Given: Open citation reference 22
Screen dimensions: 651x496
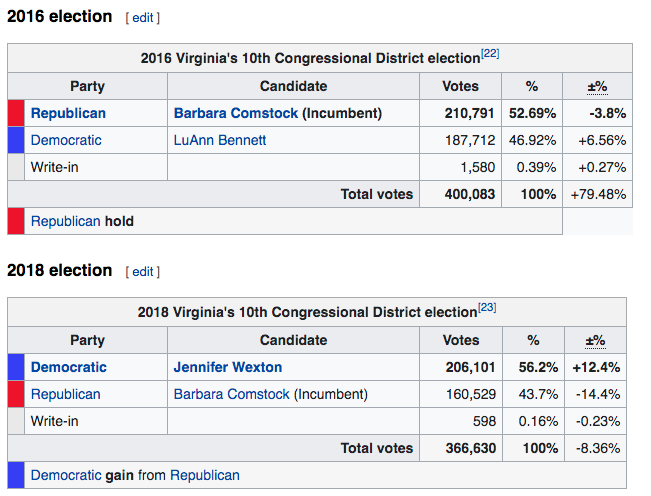Looking at the screenshot, I should pyautogui.click(x=490, y=53).
